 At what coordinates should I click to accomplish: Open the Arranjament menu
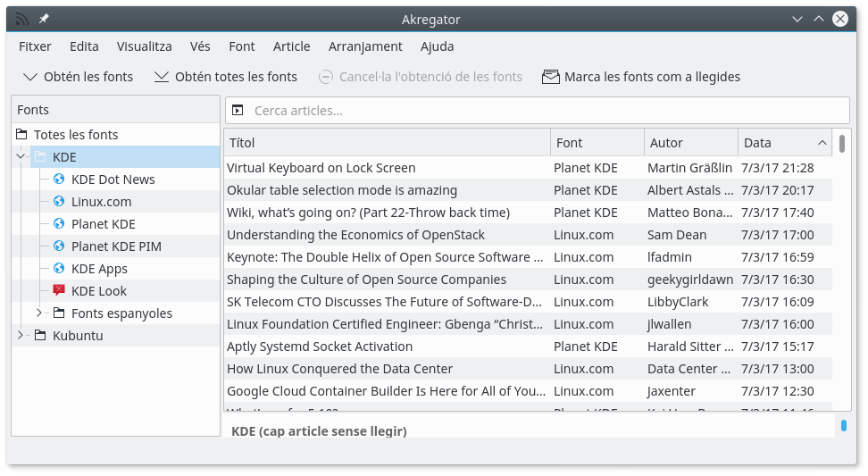point(365,46)
